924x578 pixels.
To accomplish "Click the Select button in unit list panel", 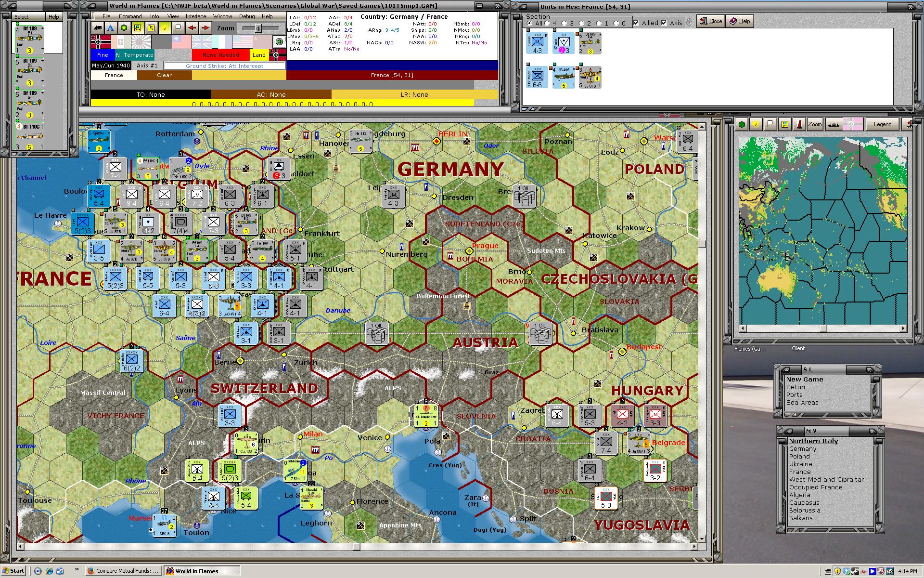I will click(21, 16).
